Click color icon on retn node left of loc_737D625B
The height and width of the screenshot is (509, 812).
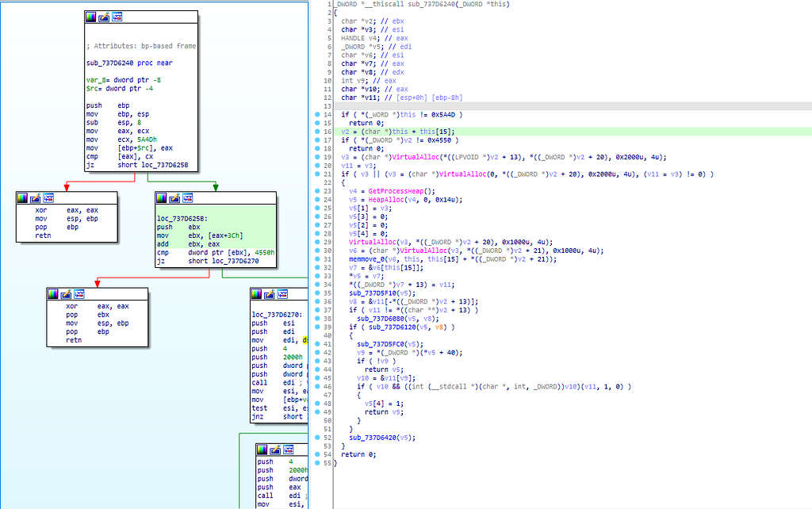(21, 197)
